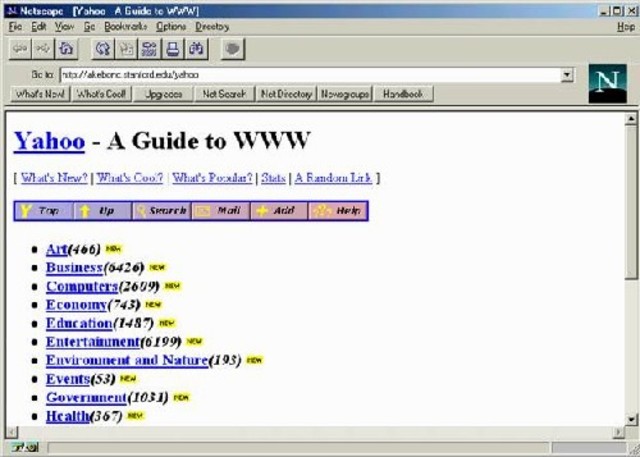Click the vertical scrollbar down arrow
640x457 pixels.
click(x=631, y=419)
